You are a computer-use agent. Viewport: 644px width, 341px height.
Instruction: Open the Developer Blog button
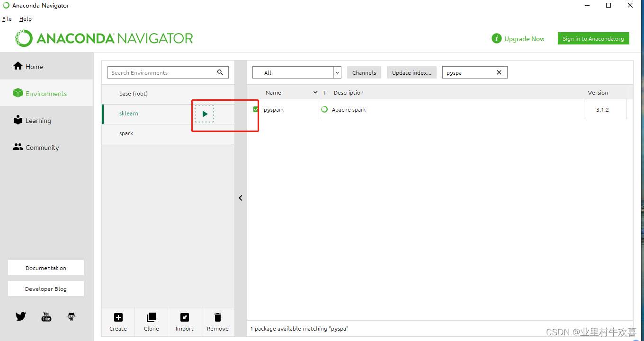pos(46,289)
